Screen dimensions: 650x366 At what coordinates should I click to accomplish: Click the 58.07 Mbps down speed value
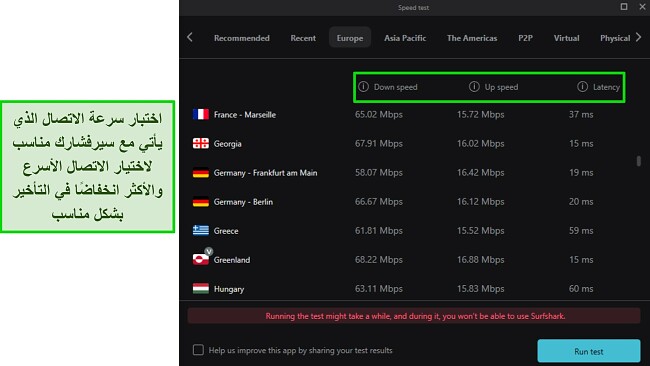pyautogui.click(x=379, y=172)
